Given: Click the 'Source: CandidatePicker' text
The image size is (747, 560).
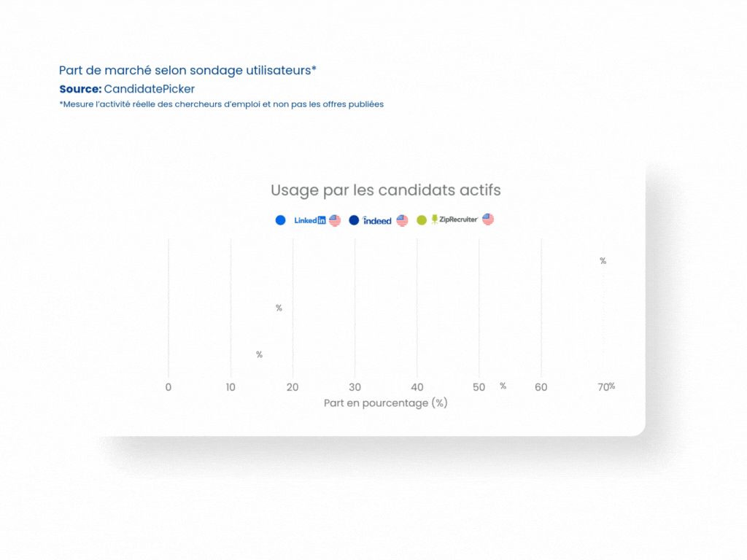Looking at the screenshot, I should 127,89.
